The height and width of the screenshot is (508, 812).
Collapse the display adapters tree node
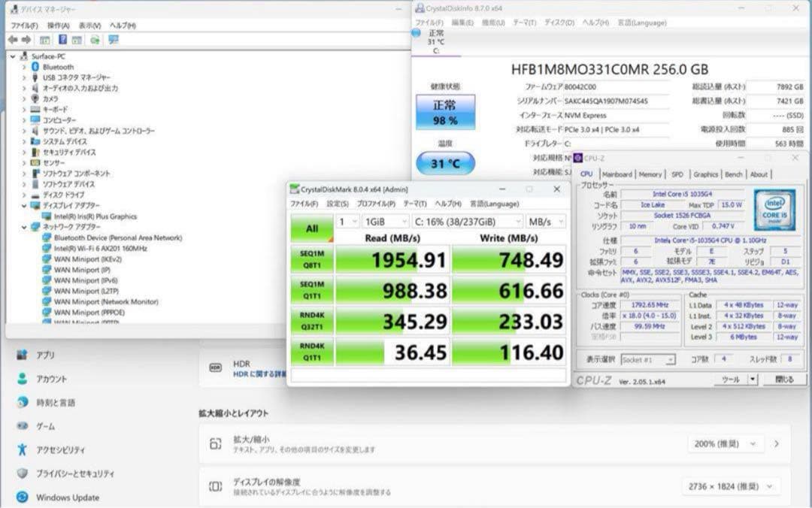tap(24, 206)
